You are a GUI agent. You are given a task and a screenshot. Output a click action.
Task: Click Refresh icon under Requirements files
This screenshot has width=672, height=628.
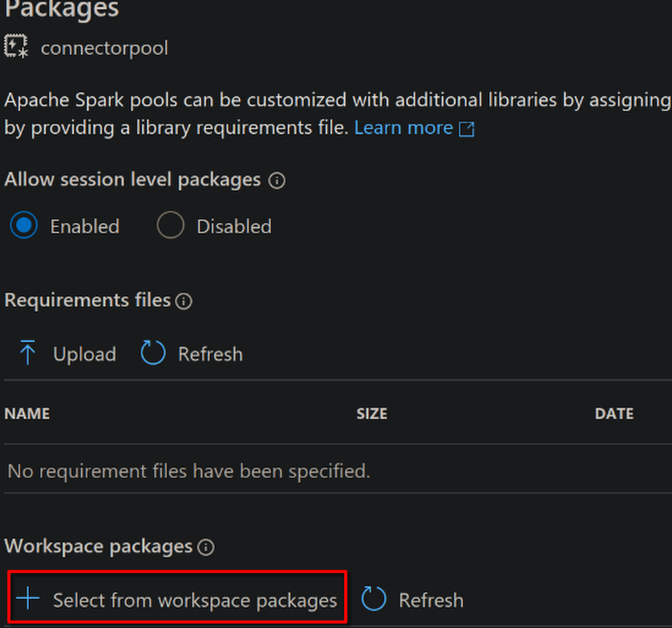pyautogui.click(x=153, y=353)
